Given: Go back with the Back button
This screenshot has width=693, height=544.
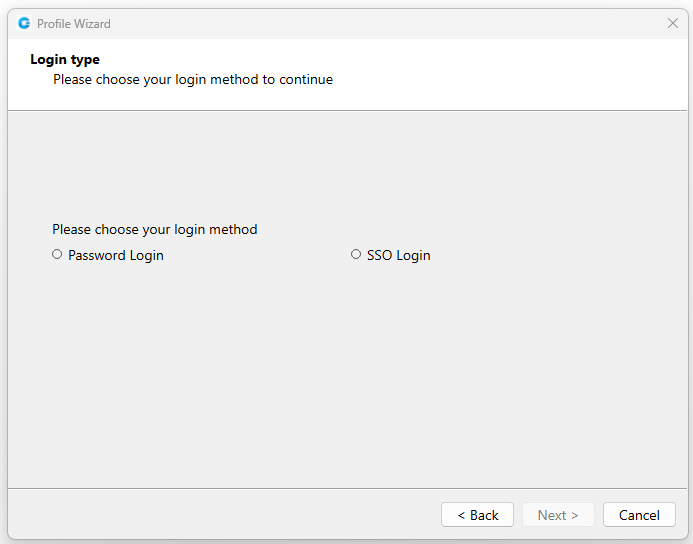Looking at the screenshot, I should [477, 515].
